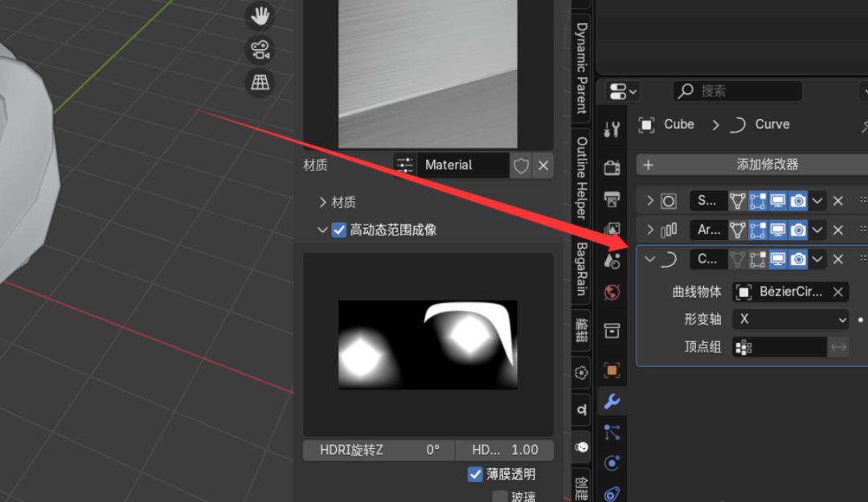Open the Outline Helper sidebar tab
Image resolution: width=868 pixels, height=502 pixels.
581,178
